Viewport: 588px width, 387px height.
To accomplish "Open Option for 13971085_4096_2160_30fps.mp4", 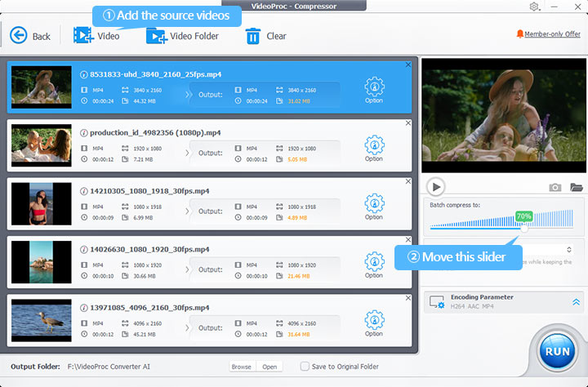I will point(374,323).
